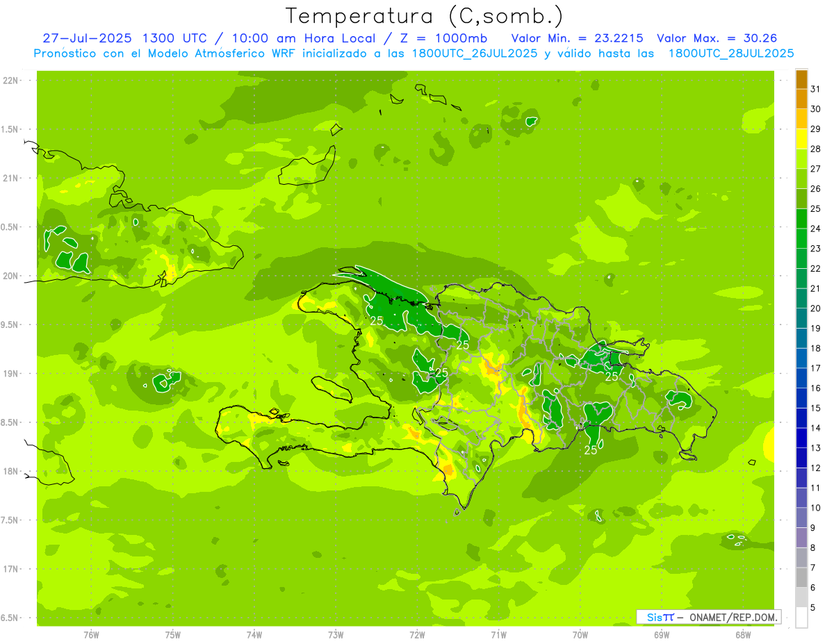The width and height of the screenshot is (834, 644).
Task: Click legend value 24
Action: pos(816,229)
